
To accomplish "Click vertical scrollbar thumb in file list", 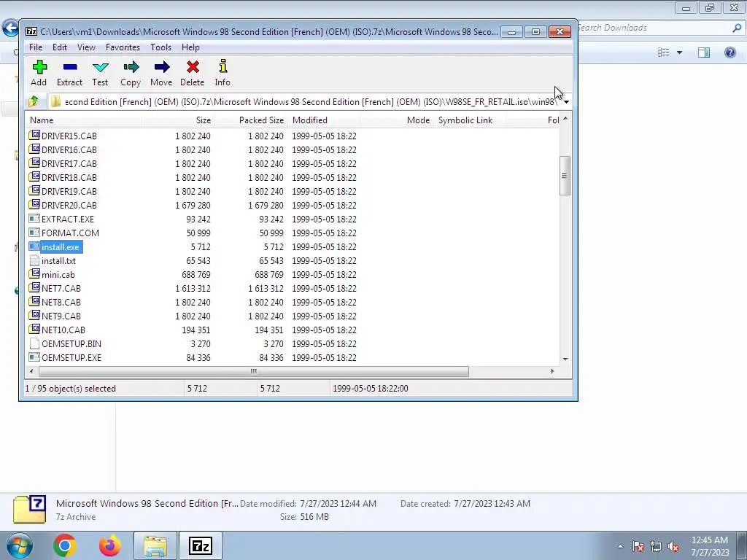I will pos(565,176).
